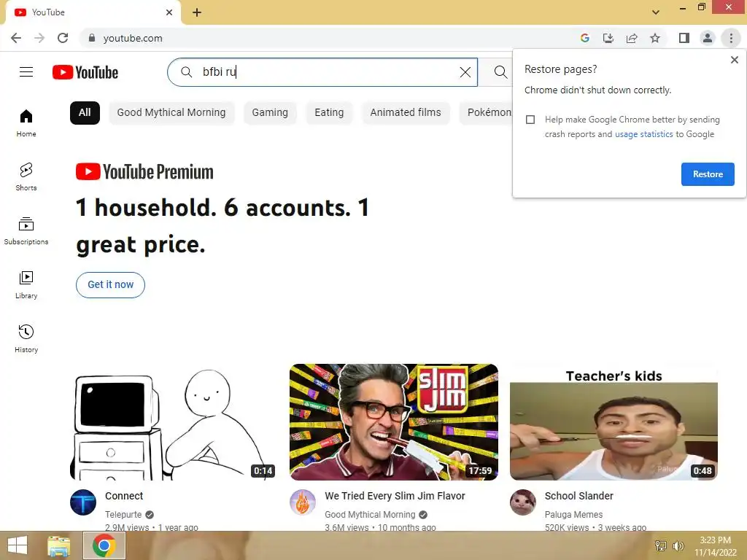
Task: Share this page icon
Action: pyautogui.click(x=632, y=38)
